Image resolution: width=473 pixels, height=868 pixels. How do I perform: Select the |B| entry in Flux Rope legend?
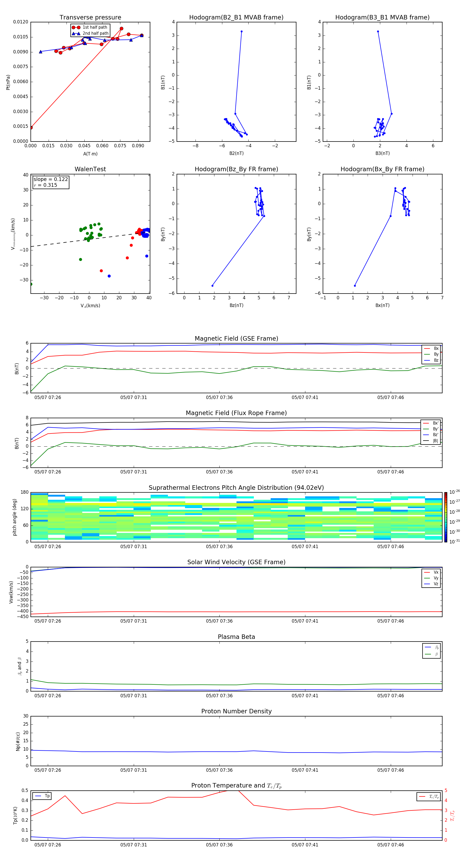tap(431, 441)
